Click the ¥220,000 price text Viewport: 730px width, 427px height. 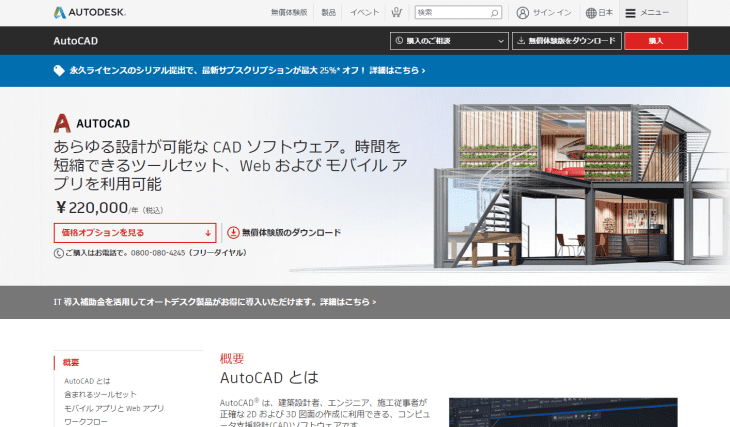coord(91,208)
